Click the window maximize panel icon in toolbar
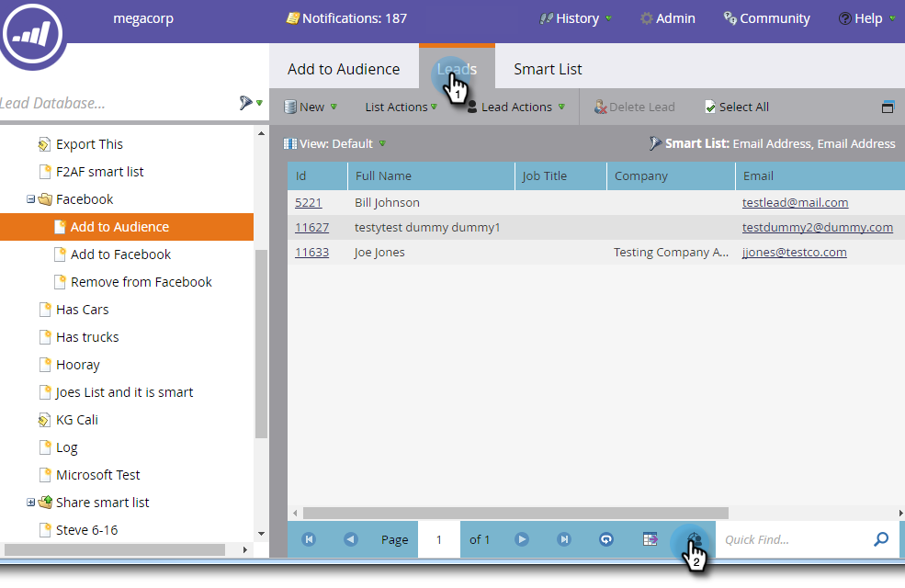Viewport: 905px width, 588px height. 888,107
